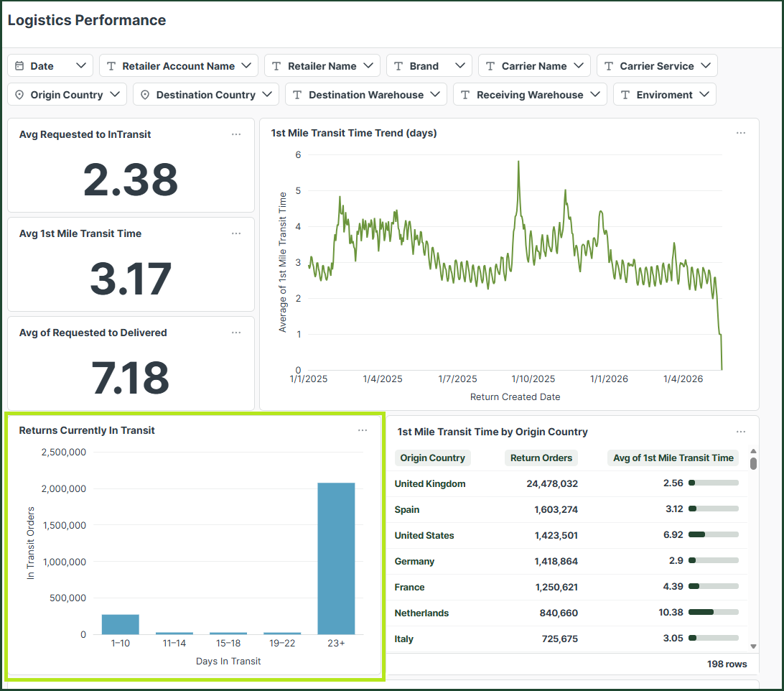The image size is (784, 691).
Task: Sort table by Return Orders column header
Action: point(541,458)
